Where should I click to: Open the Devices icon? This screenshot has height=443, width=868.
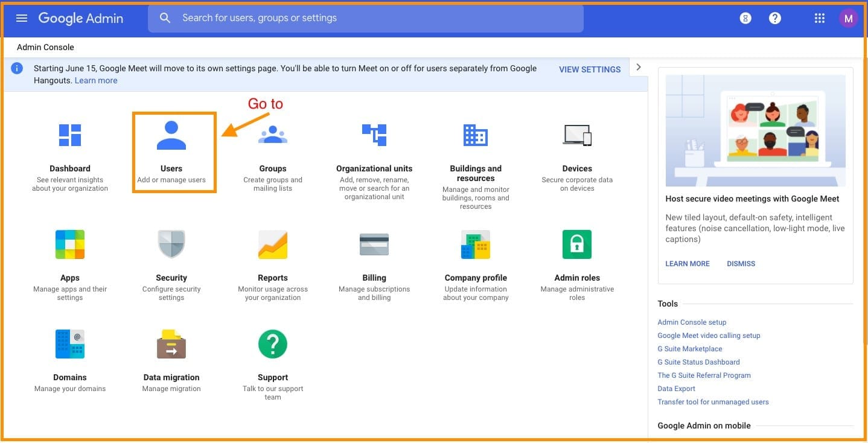[577, 135]
